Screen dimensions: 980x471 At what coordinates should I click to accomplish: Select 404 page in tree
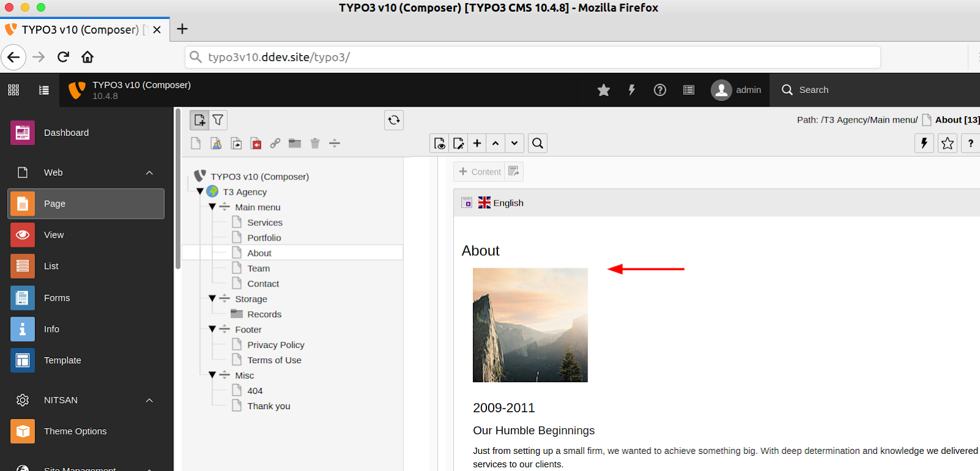255,391
